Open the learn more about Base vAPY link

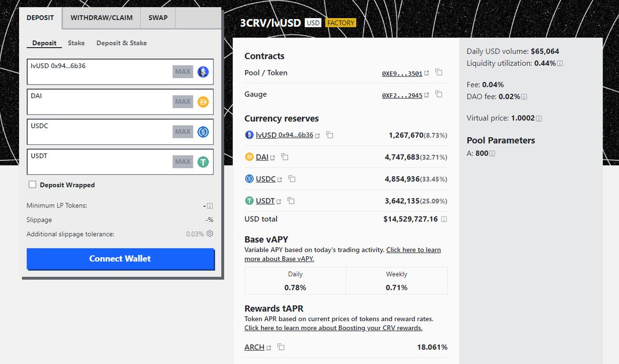tap(343, 254)
